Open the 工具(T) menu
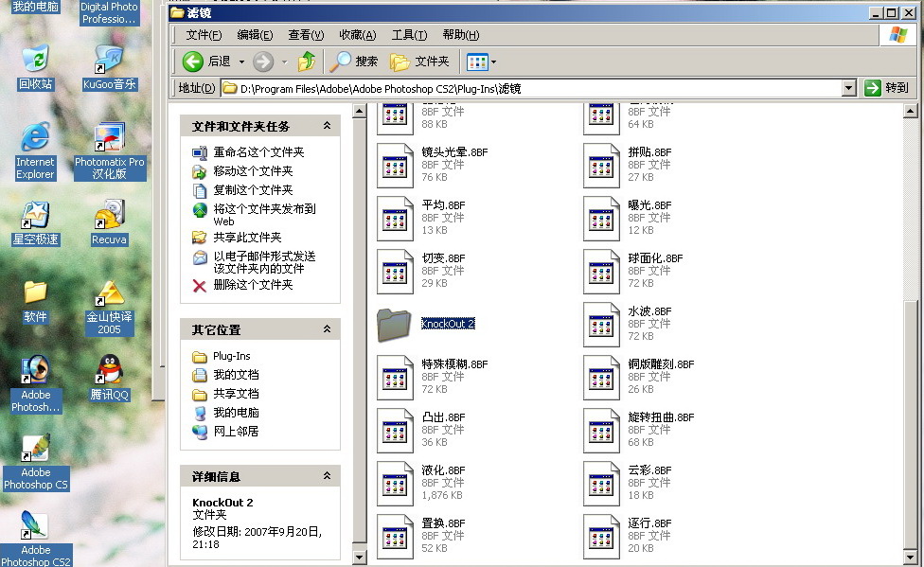 409,35
